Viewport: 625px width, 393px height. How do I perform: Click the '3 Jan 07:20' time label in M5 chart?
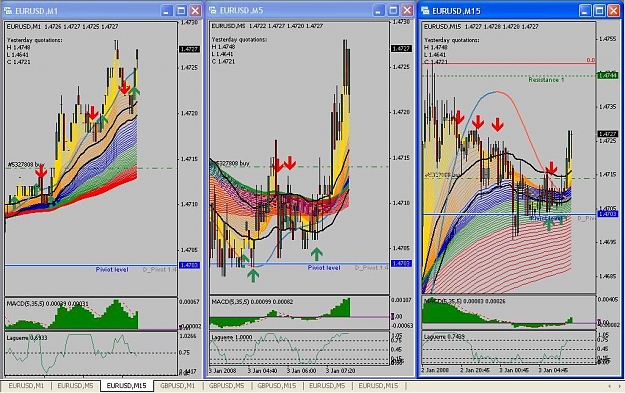(x=341, y=371)
